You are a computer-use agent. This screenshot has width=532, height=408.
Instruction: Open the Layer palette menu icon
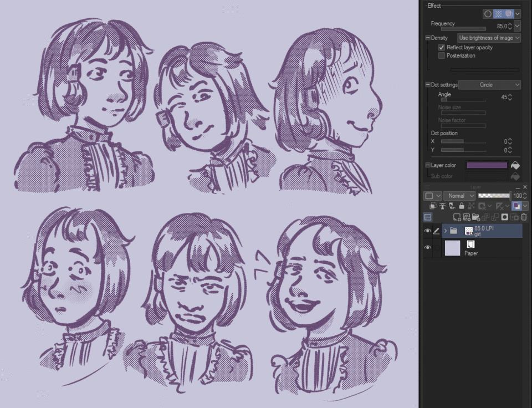(x=427, y=187)
